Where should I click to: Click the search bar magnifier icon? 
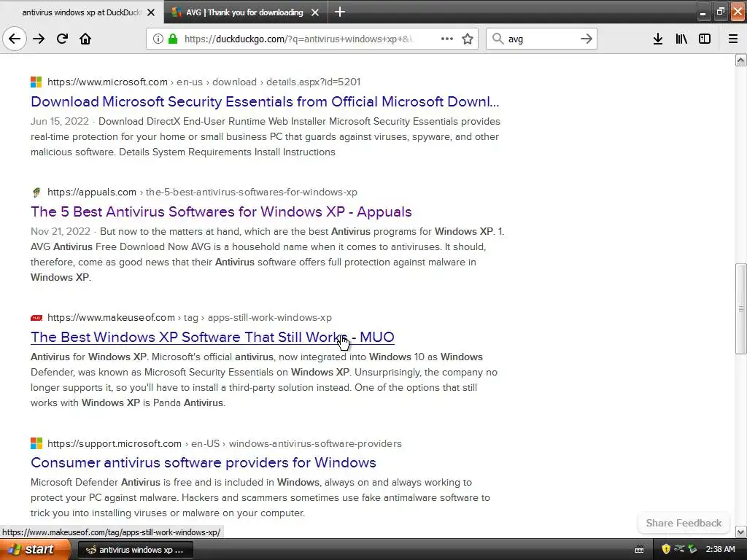[x=498, y=39]
